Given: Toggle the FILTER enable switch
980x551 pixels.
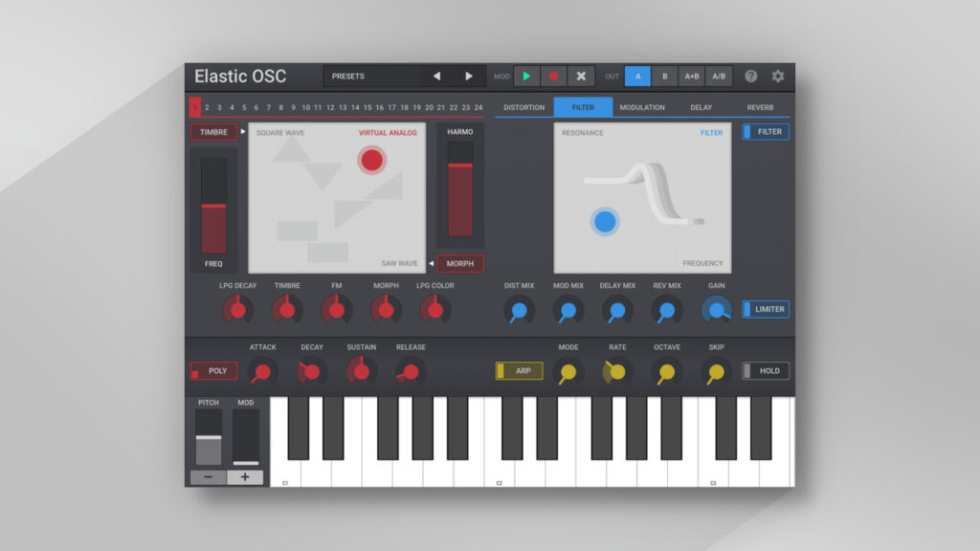Looking at the screenshot, I should [766, 132].
